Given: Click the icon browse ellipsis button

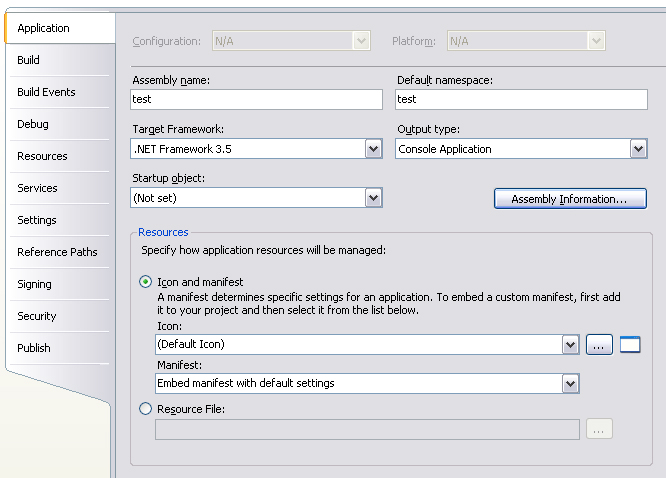Looking at the screenshot, I should click(598, 345).
